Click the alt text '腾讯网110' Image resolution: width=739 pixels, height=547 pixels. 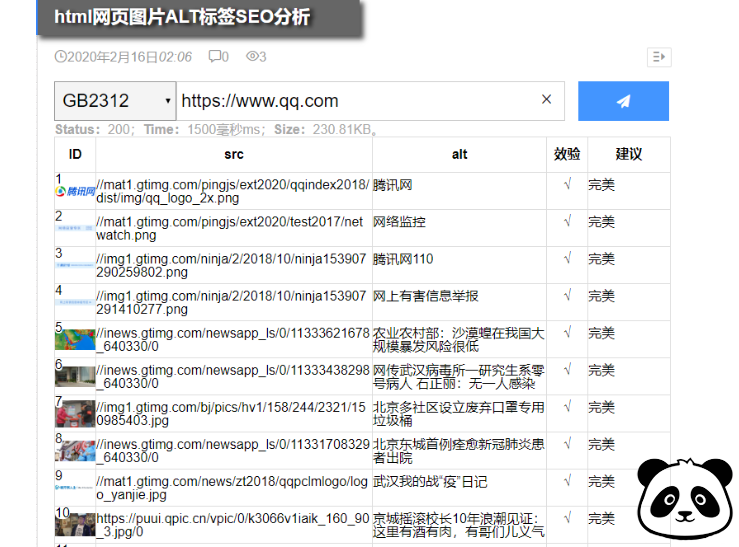point(403,259)
